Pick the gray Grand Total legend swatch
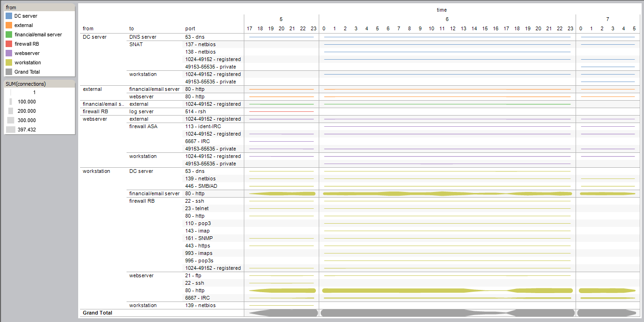Screen dimensions: 644x322 coord(9,72)
